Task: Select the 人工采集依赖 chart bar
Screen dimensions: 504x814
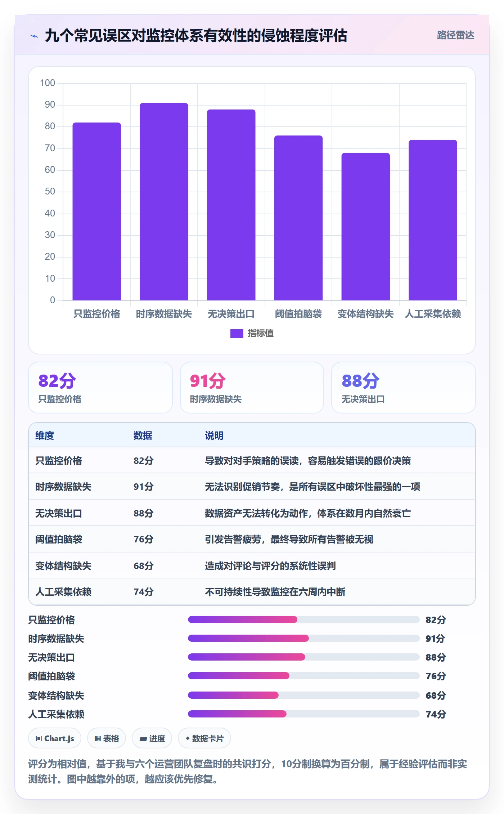Action: point(433,220)
